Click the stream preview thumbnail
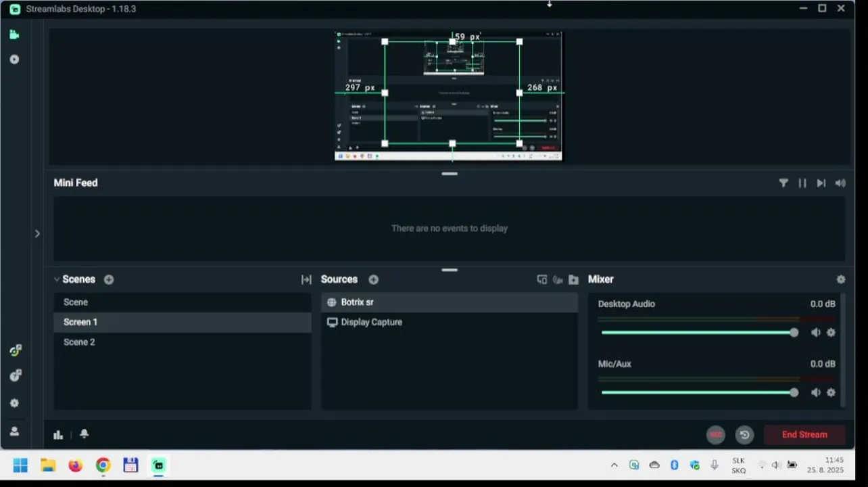Screen dimensions: 868x487 (449, 96)
